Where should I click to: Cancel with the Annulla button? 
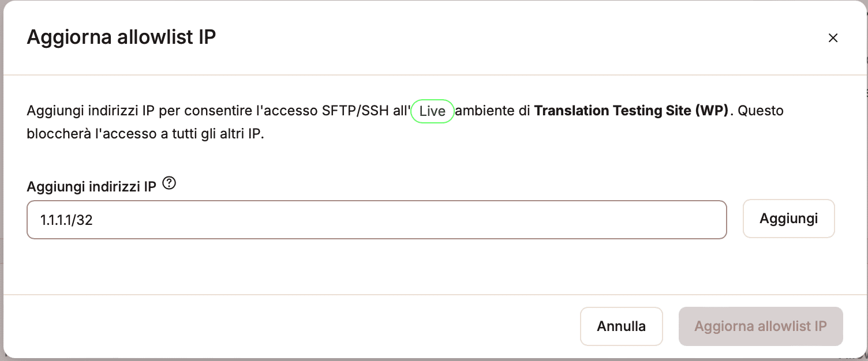621,326
